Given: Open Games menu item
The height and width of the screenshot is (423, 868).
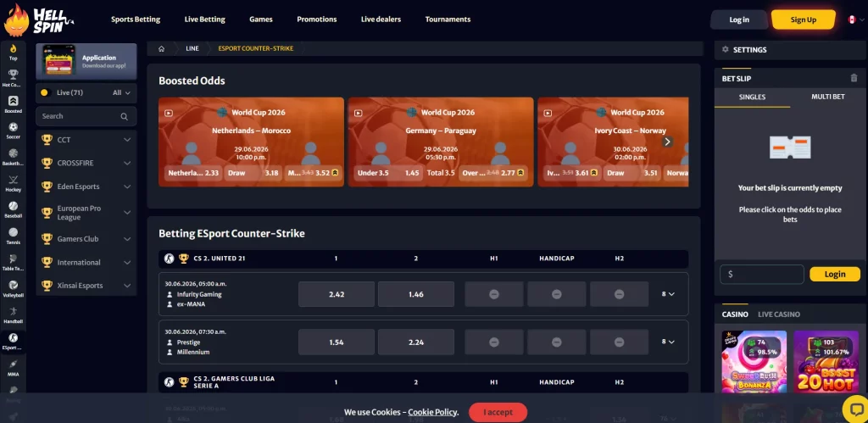Looking at the screenshot, I should pyautogui.click(x=261, y=19).
